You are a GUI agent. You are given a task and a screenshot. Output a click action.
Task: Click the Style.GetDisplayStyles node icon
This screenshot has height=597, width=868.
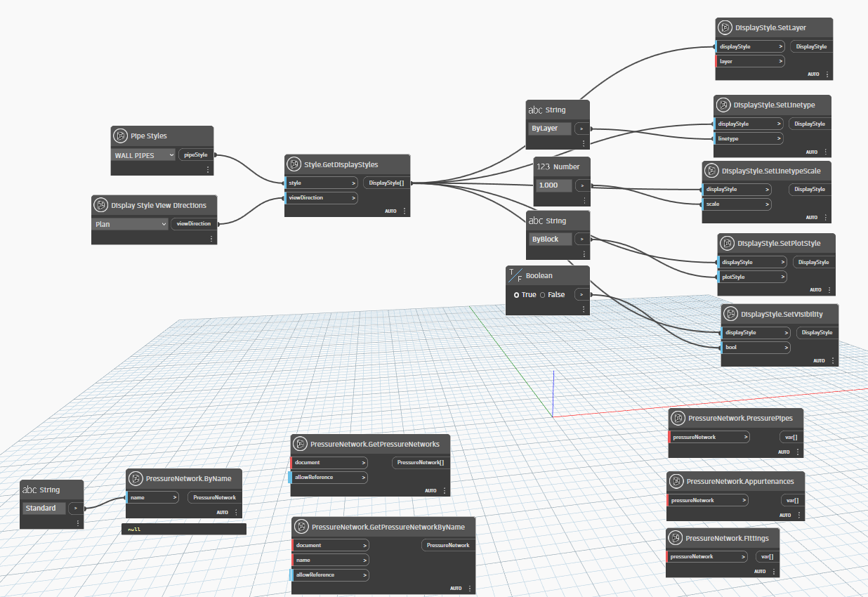click(x=294, y=164)
